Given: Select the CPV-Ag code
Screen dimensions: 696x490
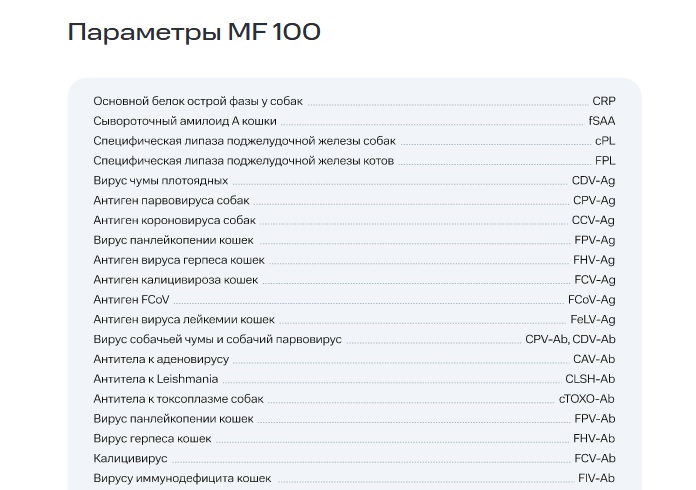Looking at the screenshot, I should [594, 201].
